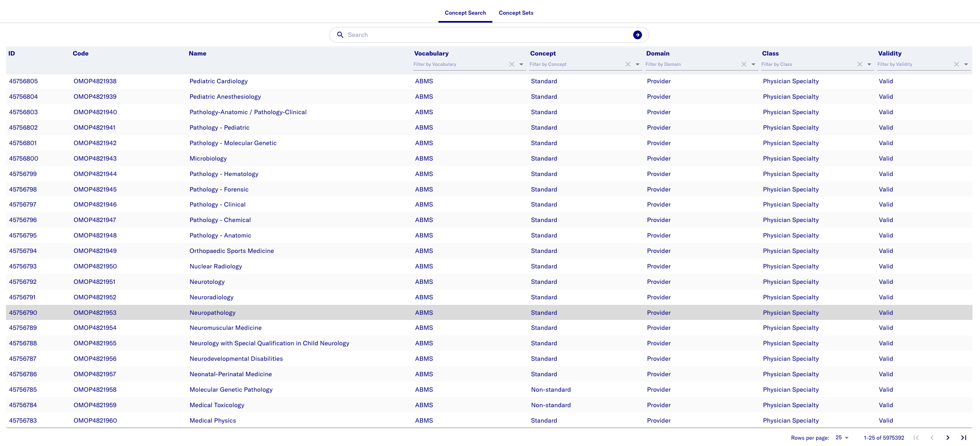Screen dimensions: 980x446
Task: Click into the Search text field
Action: pos(488,35)
